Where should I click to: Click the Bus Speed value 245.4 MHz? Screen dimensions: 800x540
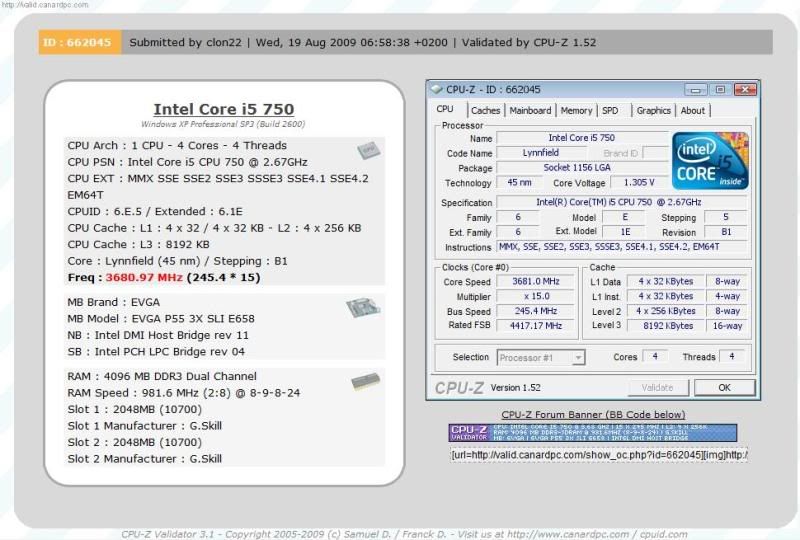click(536, 311)
